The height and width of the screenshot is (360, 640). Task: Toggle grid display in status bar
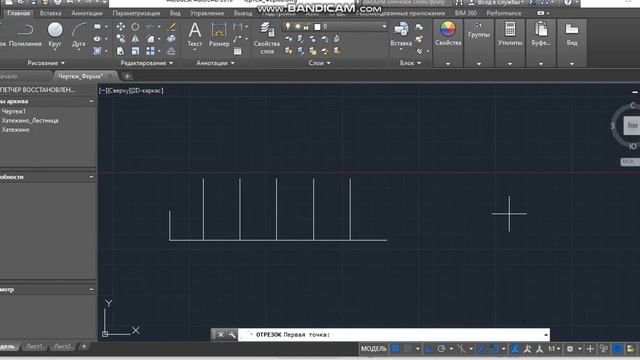[x=396, y=349]
